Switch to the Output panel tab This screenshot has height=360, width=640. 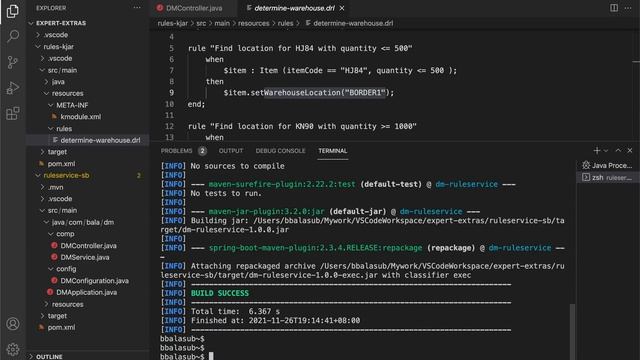click(x=231, y=151)
